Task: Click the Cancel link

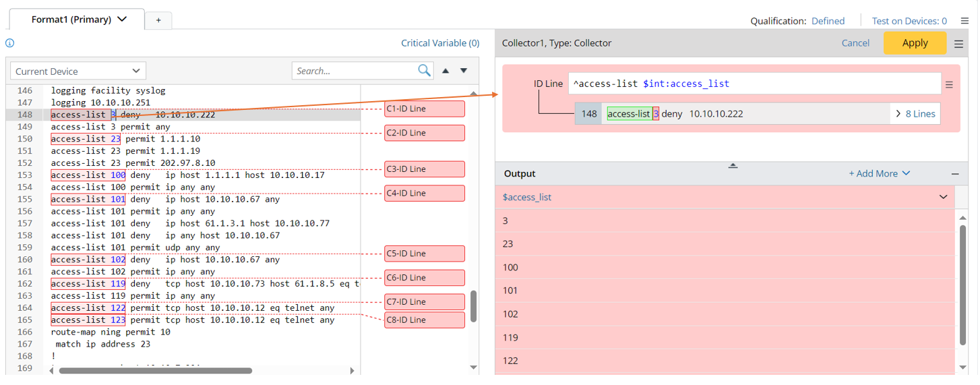Action: coord(855,43)
